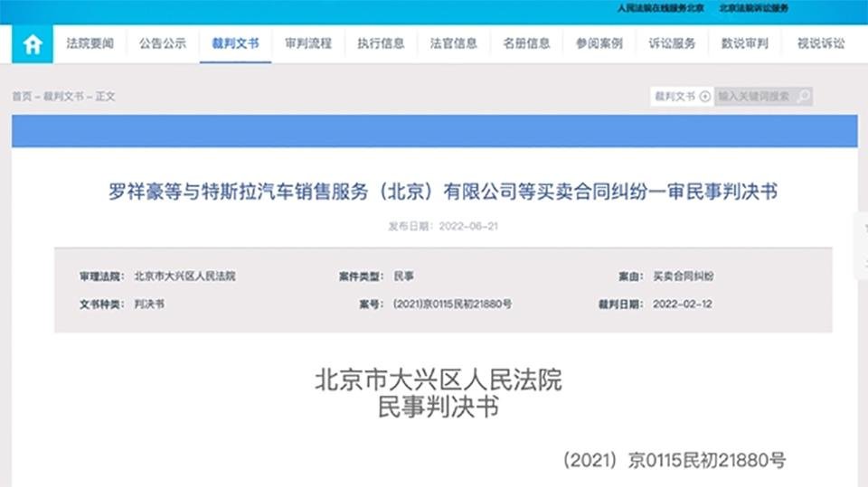Image resolution: width=868 pixels, height=487 pixels.
Task: Switch to the 裁判文书 tab
Action: (x=235, y=43)
